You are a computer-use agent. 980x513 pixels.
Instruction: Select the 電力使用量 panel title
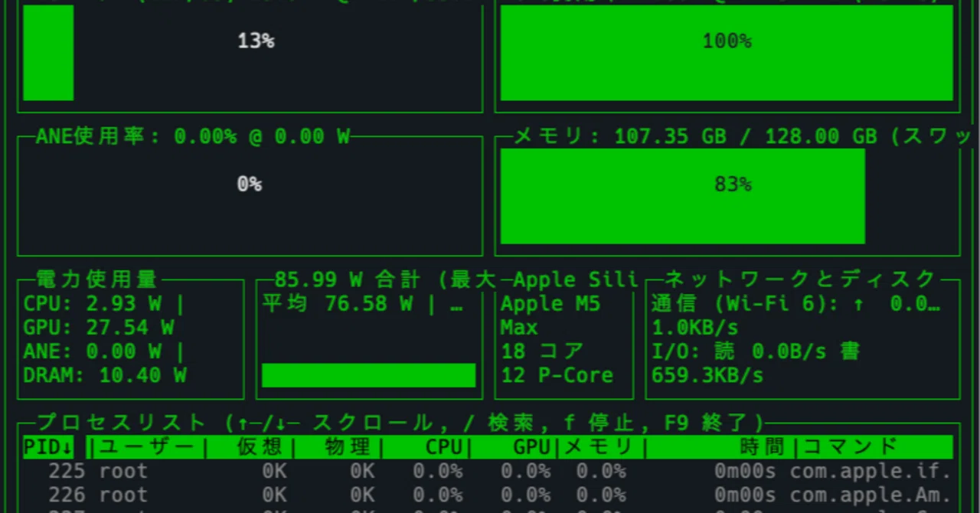97,279
